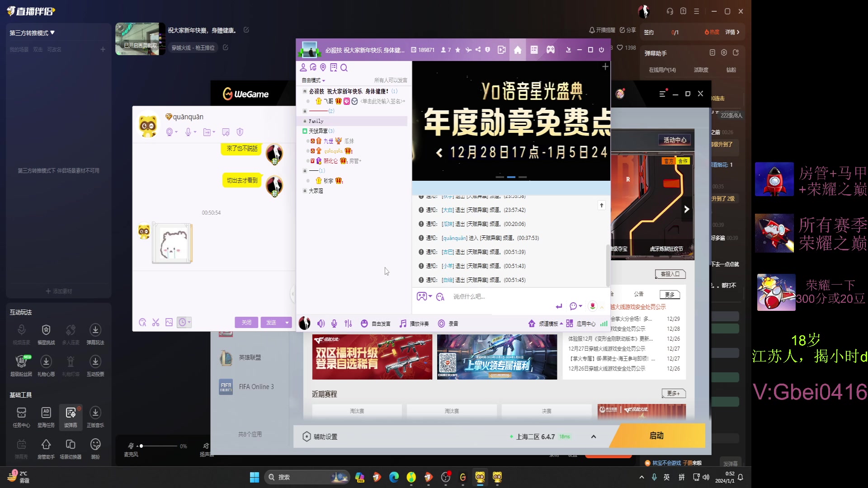Click home icon in YY channel title bar

[x=518, y=50]
